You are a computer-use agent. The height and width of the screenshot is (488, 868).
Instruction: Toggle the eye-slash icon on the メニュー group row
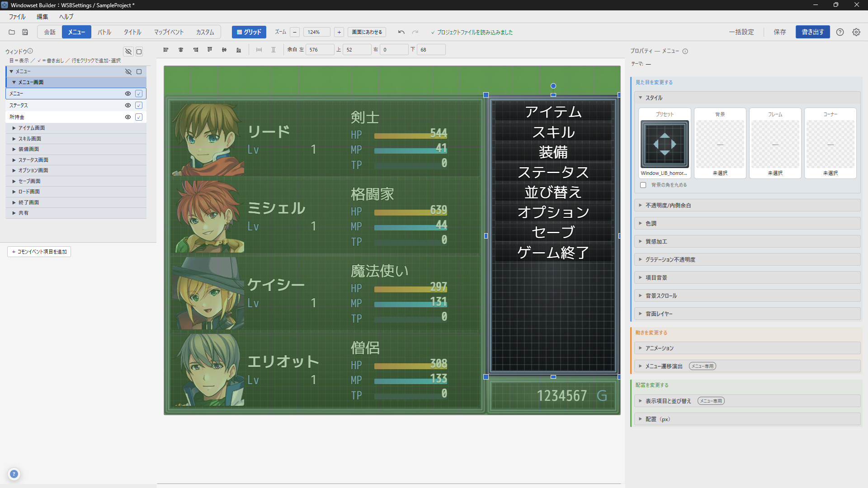point(128,71)
